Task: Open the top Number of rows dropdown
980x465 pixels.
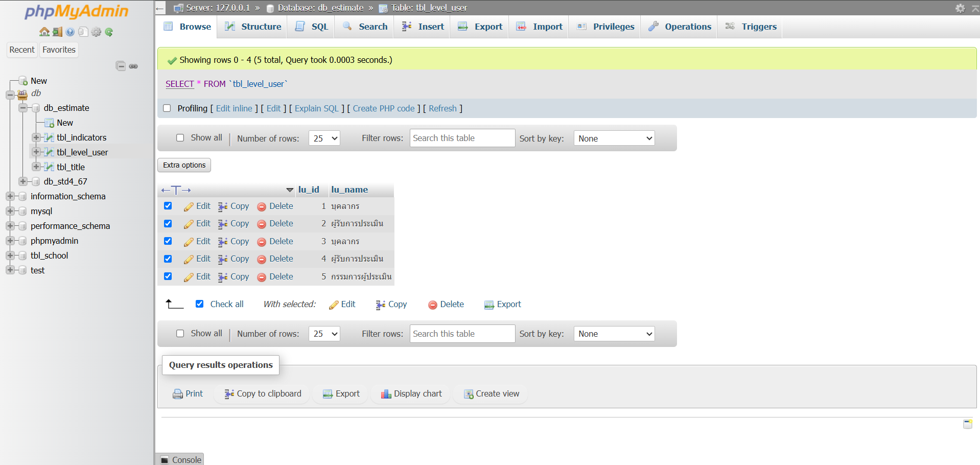Action: (324, 138)
